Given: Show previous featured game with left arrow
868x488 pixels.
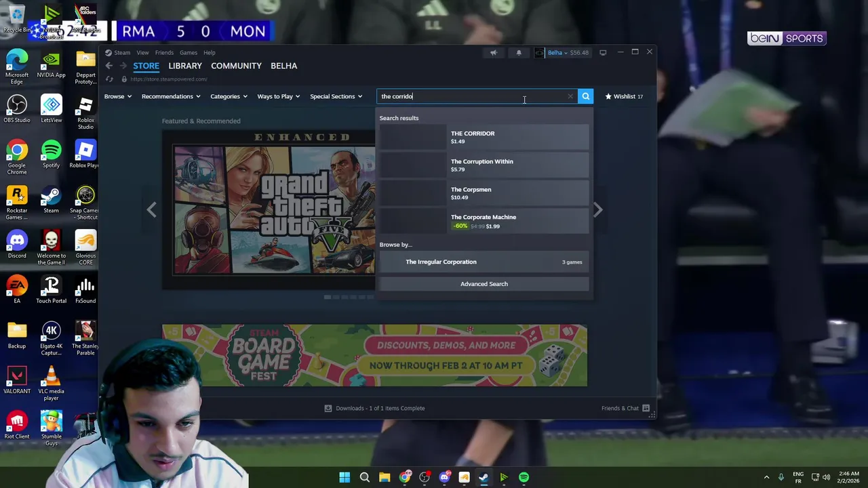Looking at the screenshot, I should [x=151, y=210].
